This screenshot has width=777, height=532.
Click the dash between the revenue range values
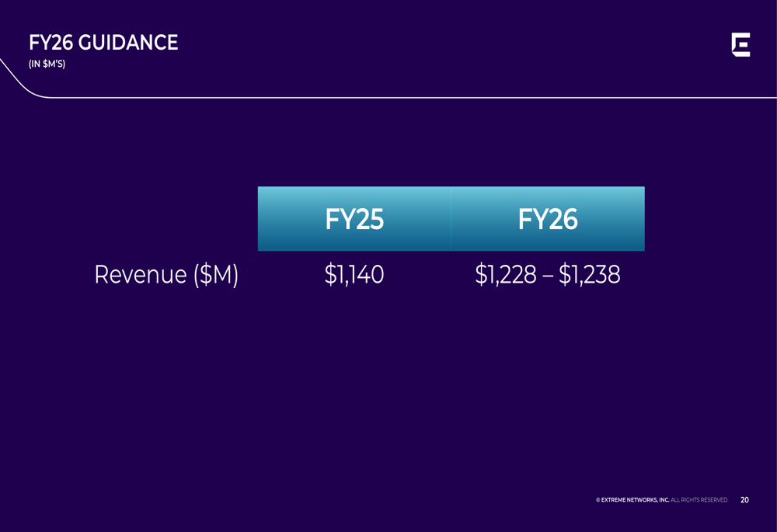(548, 276)
